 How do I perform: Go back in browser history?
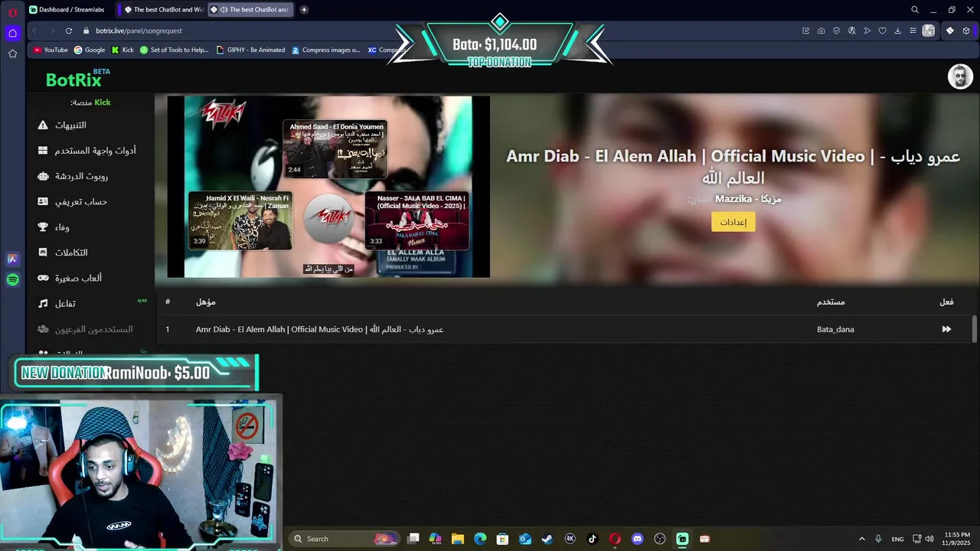coord(34,31)
